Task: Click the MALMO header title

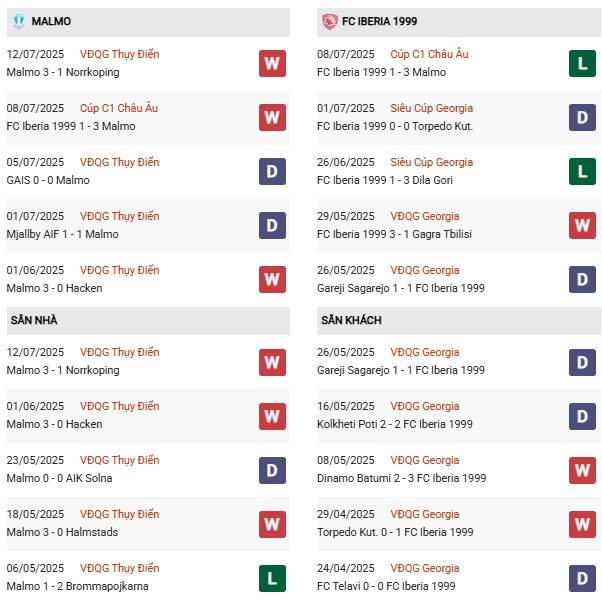Action: point(51,21)
